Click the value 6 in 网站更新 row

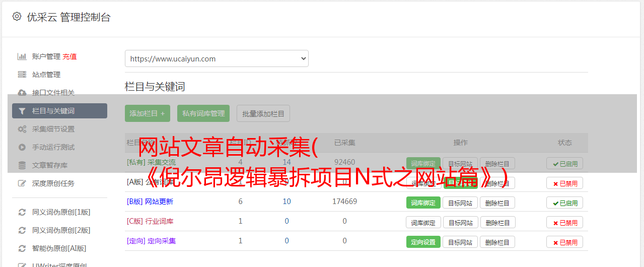click(240, 202)
